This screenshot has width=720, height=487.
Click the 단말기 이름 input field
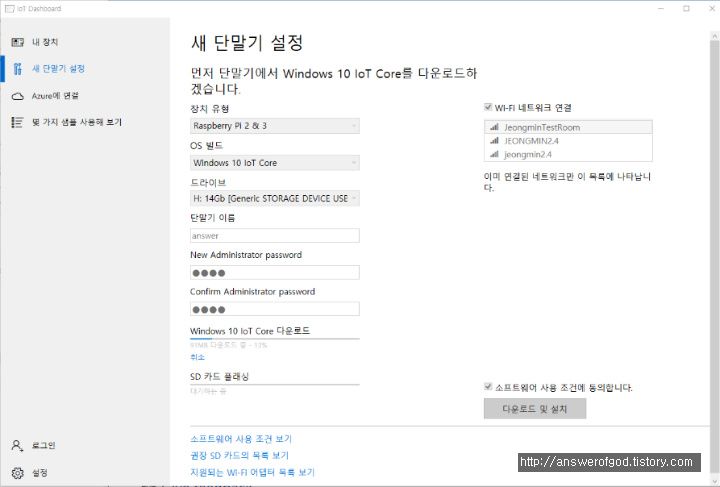tap(275, 235)
